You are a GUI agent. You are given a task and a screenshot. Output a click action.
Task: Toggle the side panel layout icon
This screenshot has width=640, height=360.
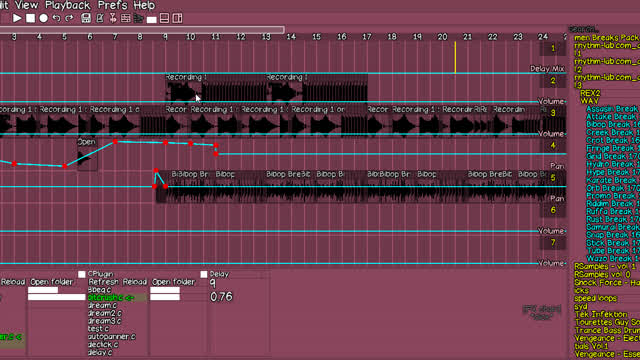178,18
